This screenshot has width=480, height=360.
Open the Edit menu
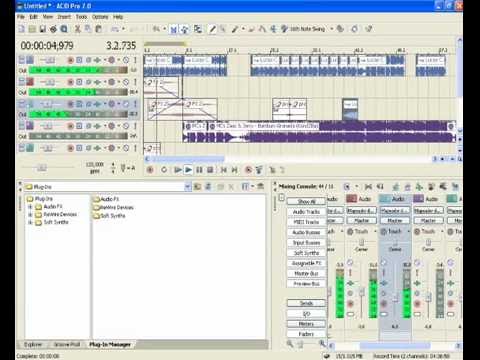(33, 17)
